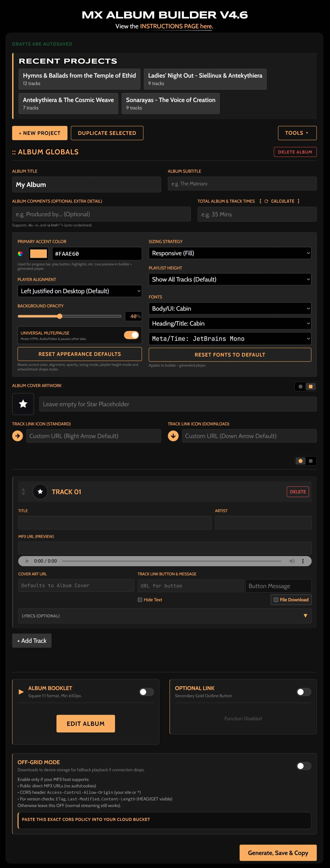This screenshot has width=330, height=868.
Task: Open the Body/UI font dropdown
Action: [230, 308]
